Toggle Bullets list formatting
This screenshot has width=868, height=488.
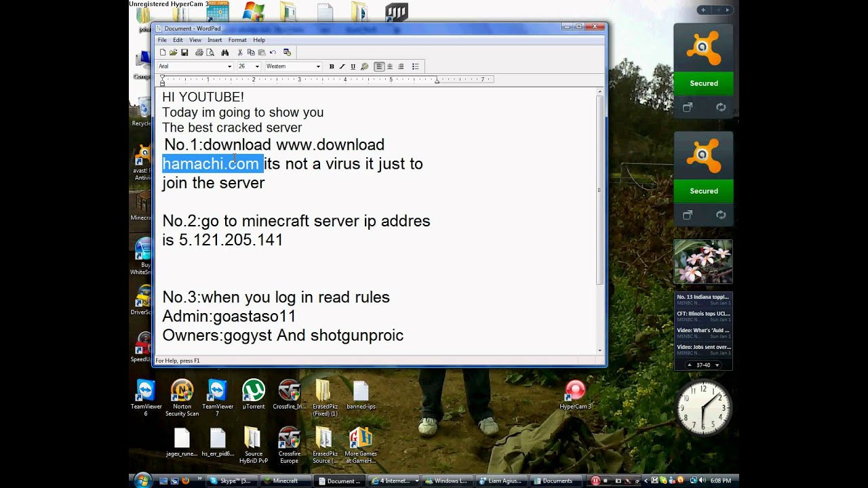click(416, 66)
